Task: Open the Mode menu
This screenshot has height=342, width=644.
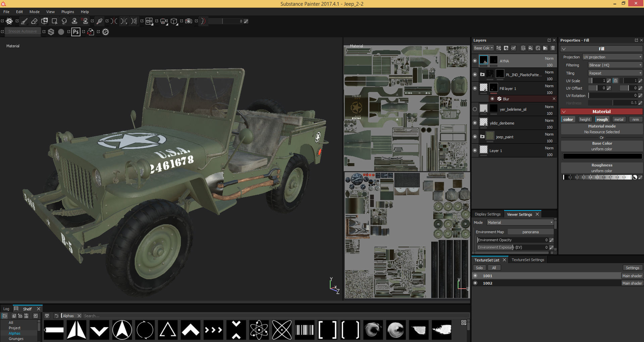Action: click(x=34, y=12)
